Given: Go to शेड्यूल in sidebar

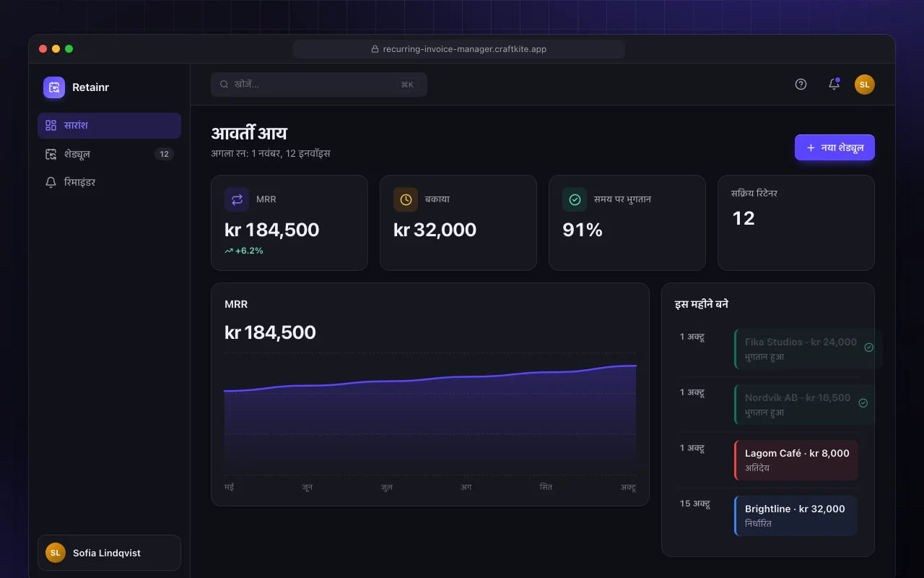Looking at the screenshot, I should (x=109, y=154).
